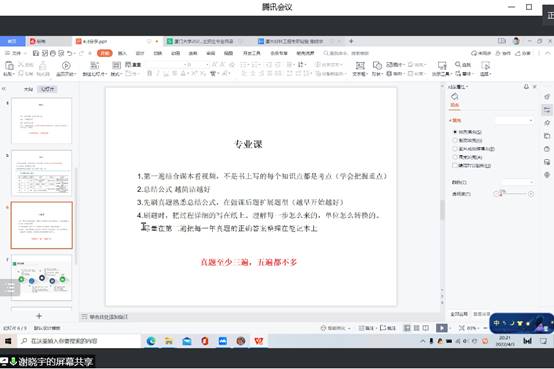The width and height of the screenshot is (554, 369).
Task: Switch to the Insert ribbon tab
Action: click(122, 53)
